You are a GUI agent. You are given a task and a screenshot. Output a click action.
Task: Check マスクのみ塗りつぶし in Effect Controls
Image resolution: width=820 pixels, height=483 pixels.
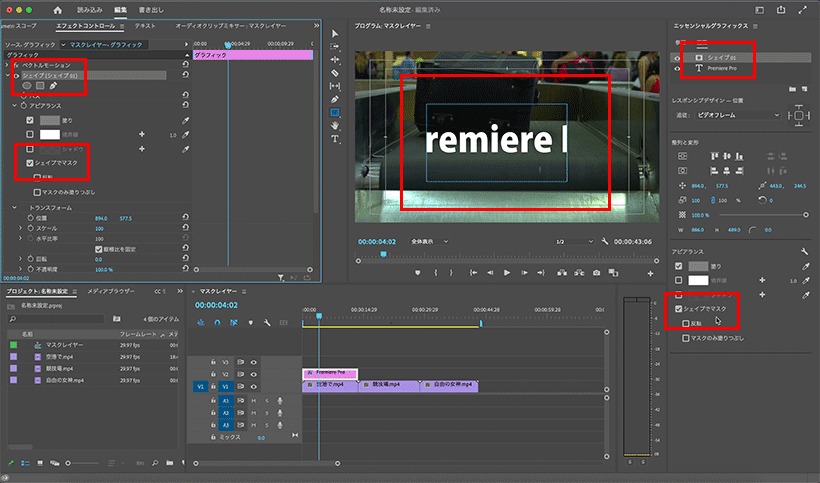tap(37, 192)
